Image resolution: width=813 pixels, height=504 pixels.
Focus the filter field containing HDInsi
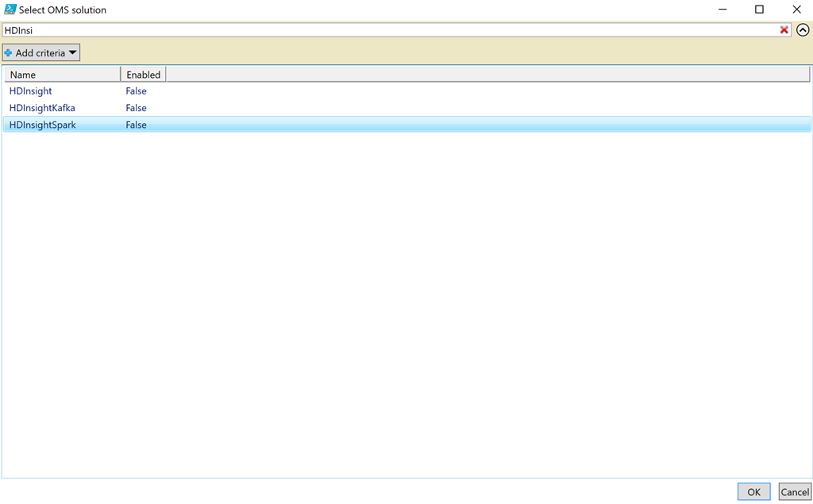point(389,30)
